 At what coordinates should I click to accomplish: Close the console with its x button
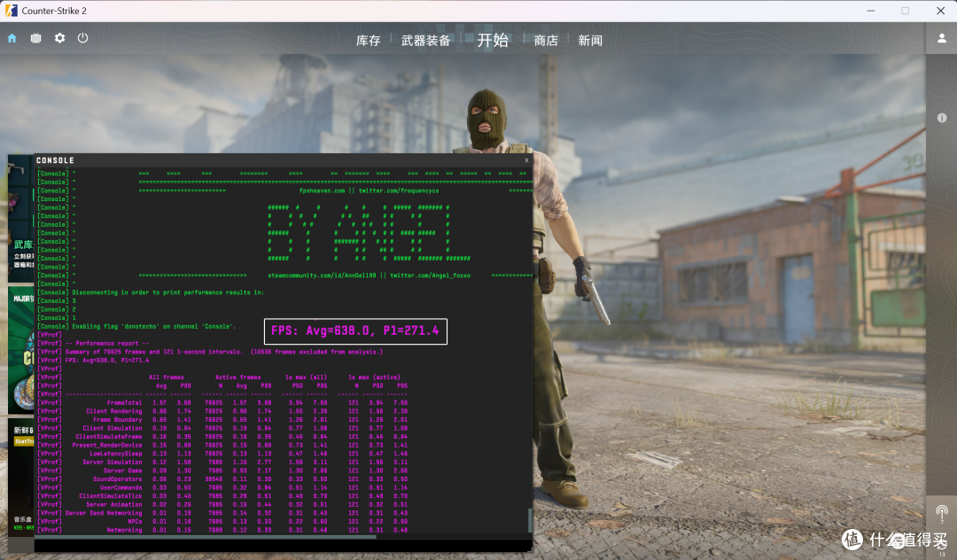click(x=526, y=159)
